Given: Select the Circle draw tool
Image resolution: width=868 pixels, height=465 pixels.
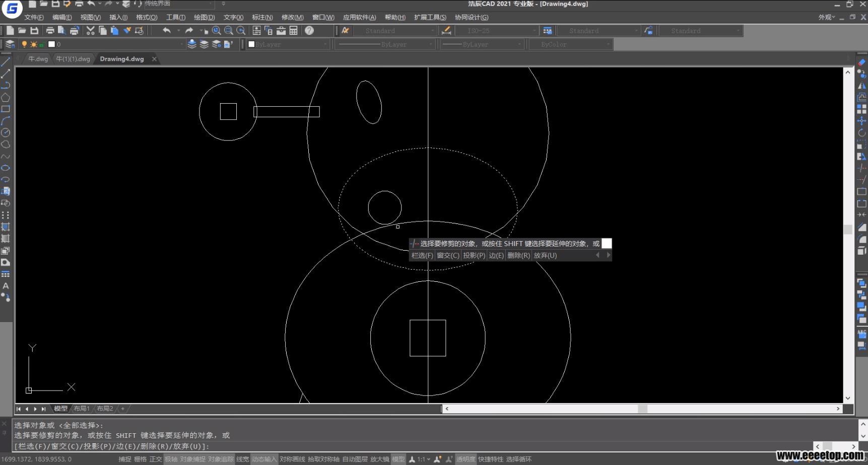Looking at the screenshot, I should click(6, 132).
